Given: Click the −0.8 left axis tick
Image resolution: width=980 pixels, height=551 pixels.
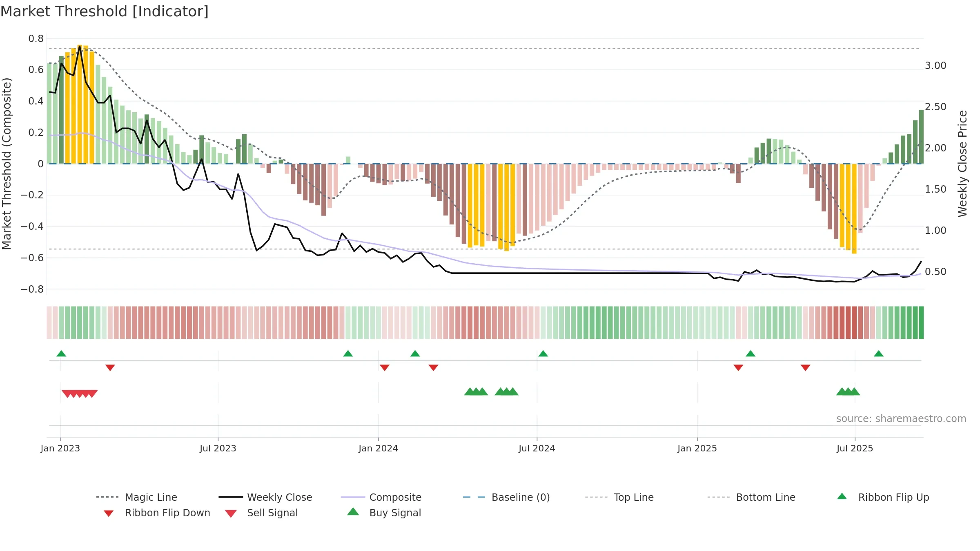Looking at the screenshot, I should (x=32, y=289).
